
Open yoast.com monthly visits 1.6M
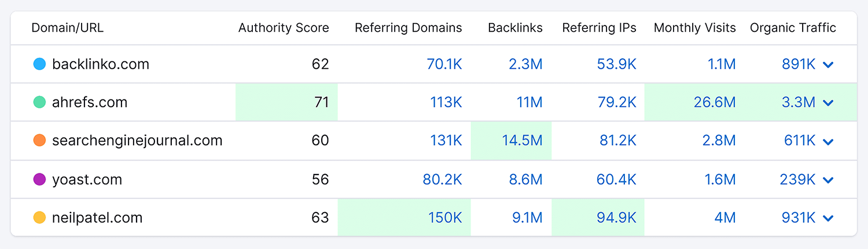720,179
